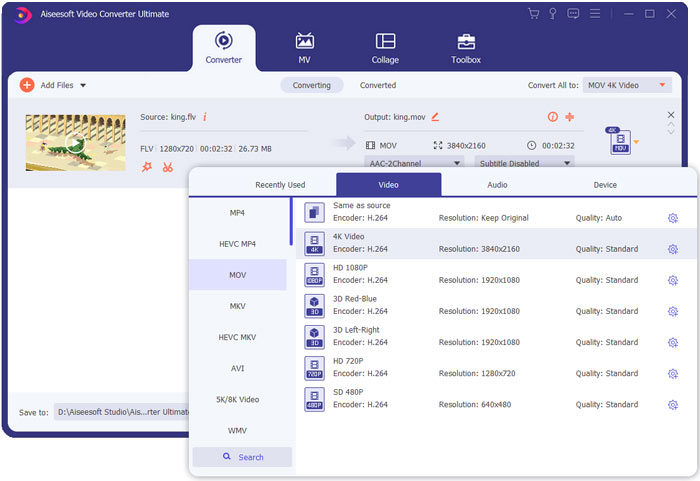
Task: Click the Search format field
Action: pyautogui.click(x=242, y=457)
